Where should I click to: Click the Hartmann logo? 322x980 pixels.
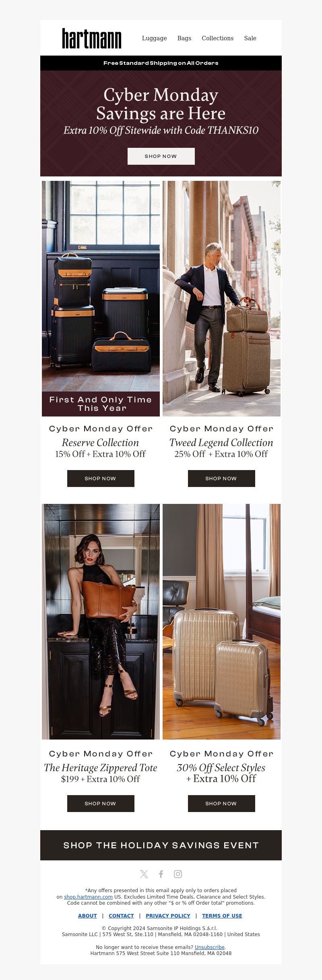coord(92,38)
